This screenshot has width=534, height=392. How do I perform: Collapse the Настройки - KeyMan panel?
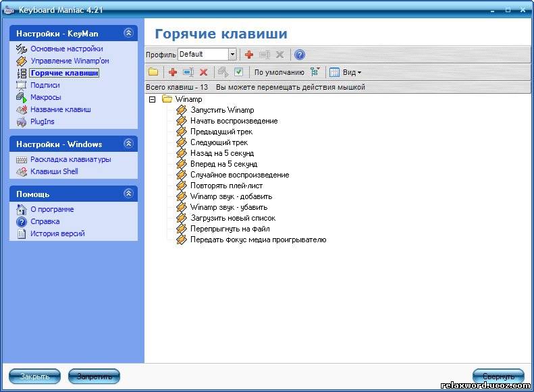click(x=128, y=33)
